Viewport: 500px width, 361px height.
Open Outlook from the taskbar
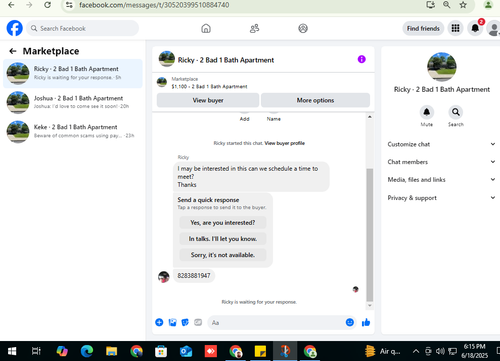point(186,351)
